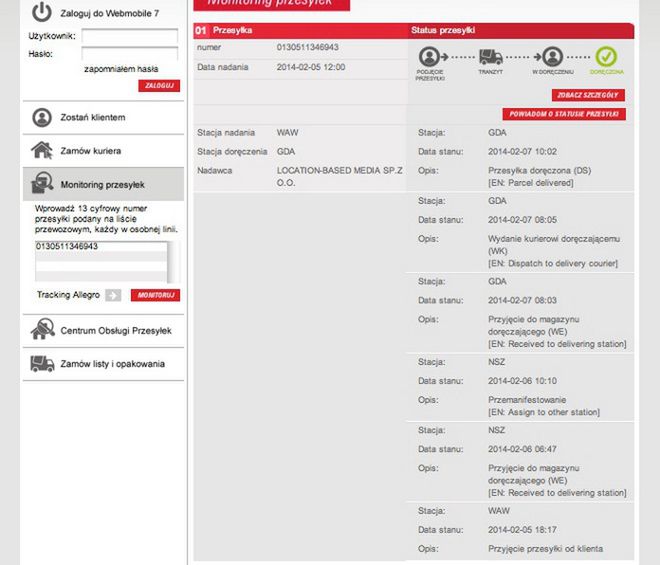The height and width of the screenshot is (565, 660).
Task: Click Tracking Allegro label
Action: click(x=68, y=295)
